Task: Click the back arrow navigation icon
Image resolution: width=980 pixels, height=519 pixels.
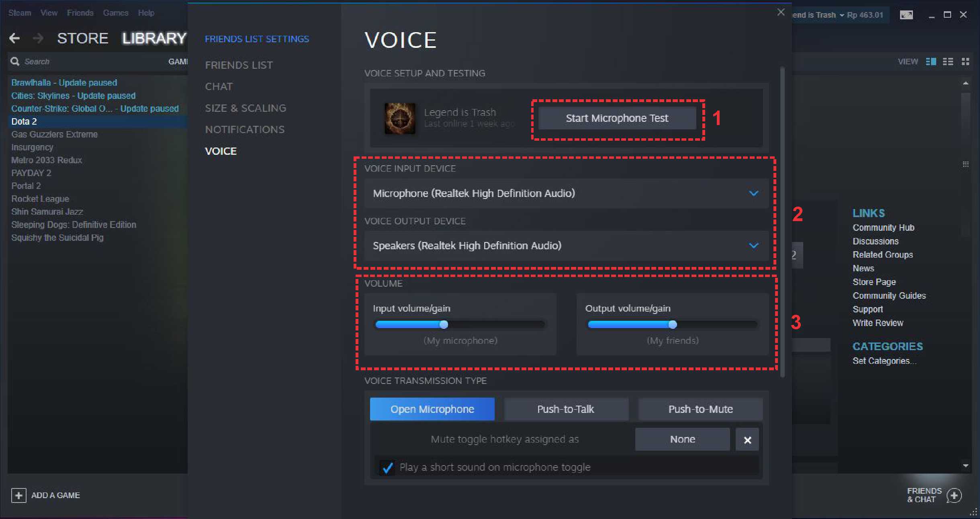Action: 14,38
